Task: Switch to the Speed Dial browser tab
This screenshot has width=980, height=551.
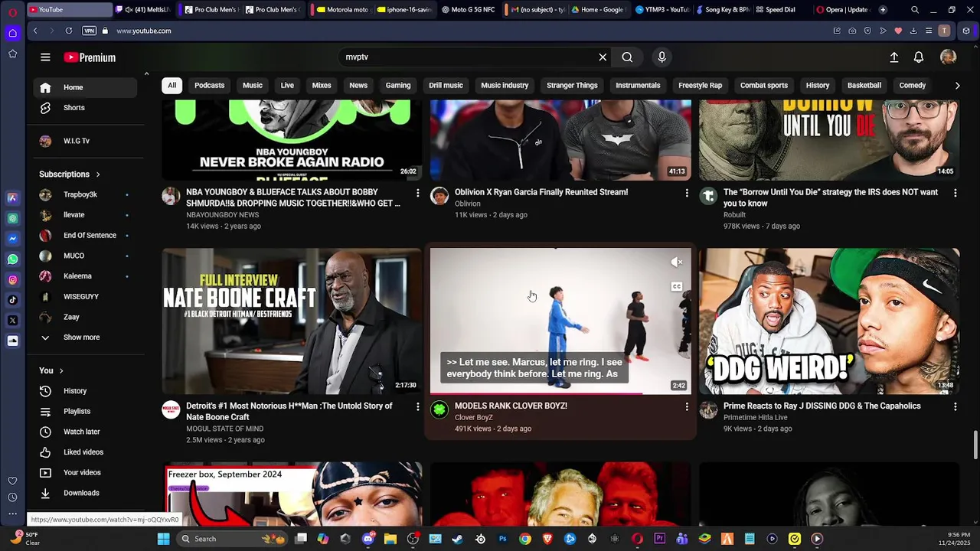Action: [x=779, y=10]
